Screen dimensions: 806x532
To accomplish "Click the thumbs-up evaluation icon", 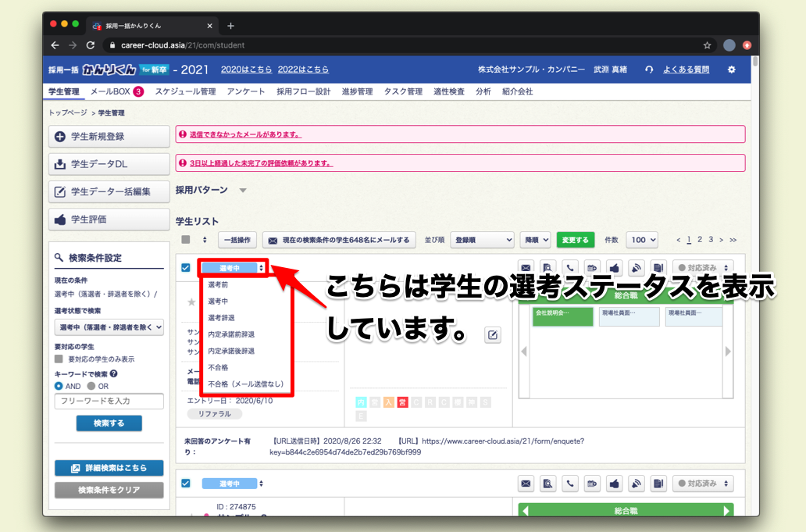I will coord(613,266).
